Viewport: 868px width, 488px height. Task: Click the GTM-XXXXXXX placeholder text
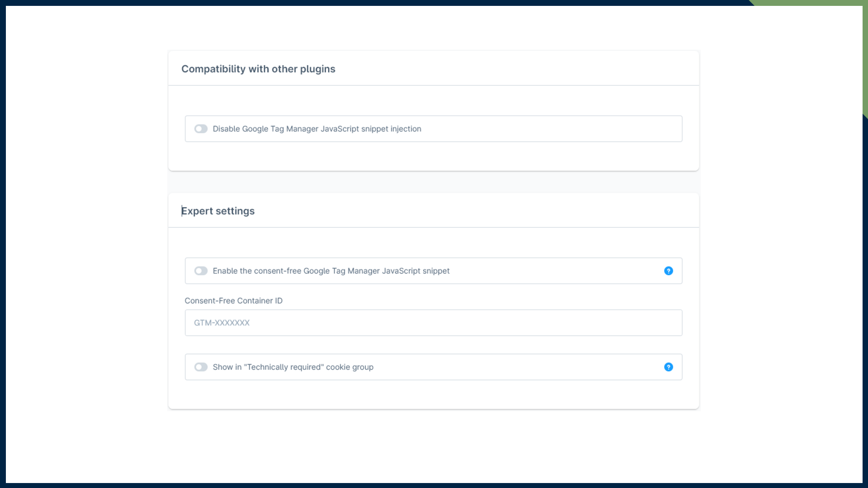[x=222, y=323]
